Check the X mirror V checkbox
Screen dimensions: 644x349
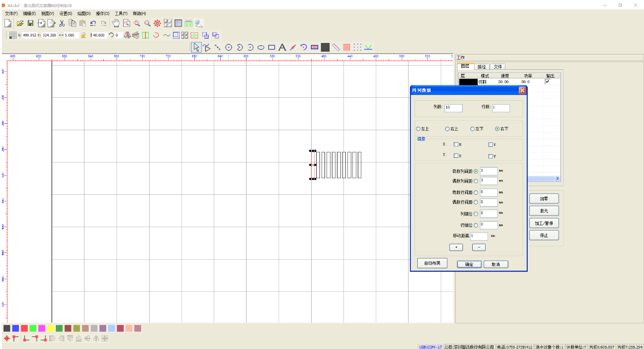491,144
